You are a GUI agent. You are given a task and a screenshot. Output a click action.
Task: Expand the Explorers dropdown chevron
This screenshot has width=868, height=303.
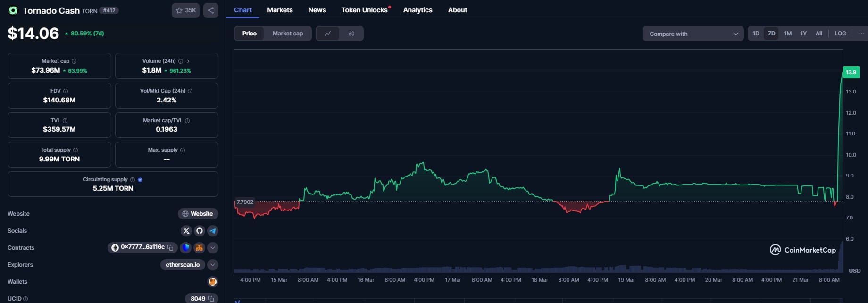point(213,265)
